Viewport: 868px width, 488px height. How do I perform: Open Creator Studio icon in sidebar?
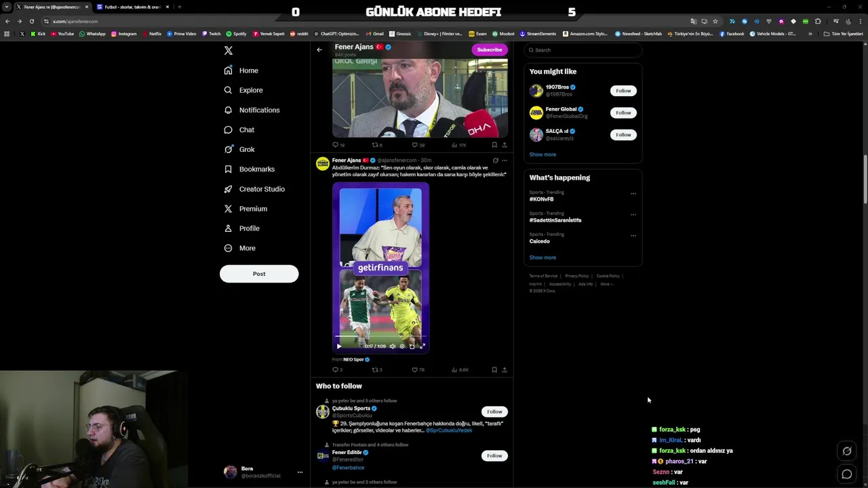tap(228, 189)
